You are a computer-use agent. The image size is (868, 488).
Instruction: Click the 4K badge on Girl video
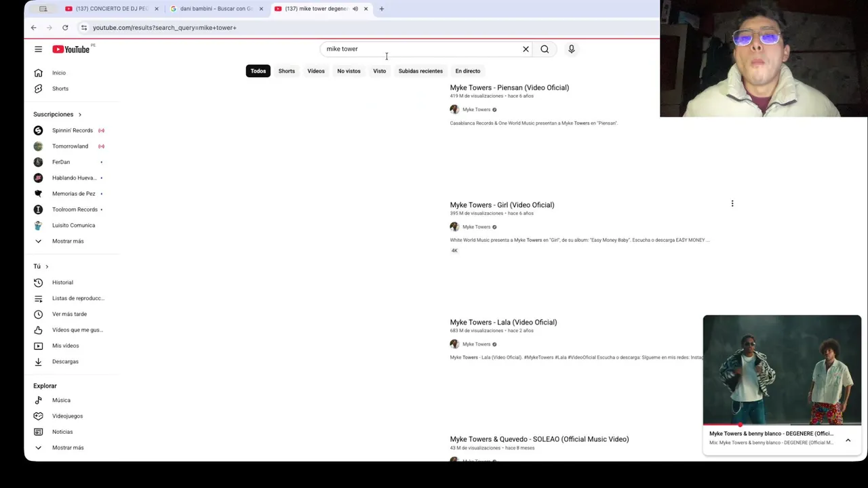coord(454,251)
